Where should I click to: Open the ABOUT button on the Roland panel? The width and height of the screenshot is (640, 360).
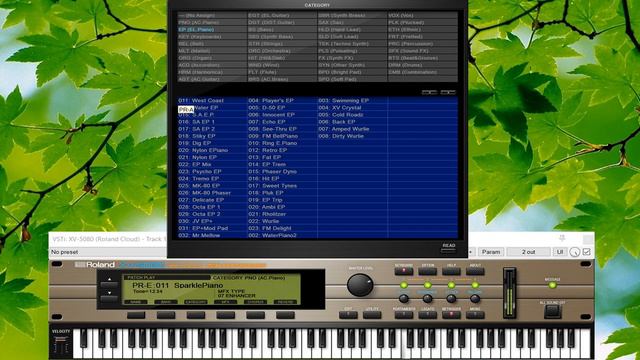pos(475,271)
